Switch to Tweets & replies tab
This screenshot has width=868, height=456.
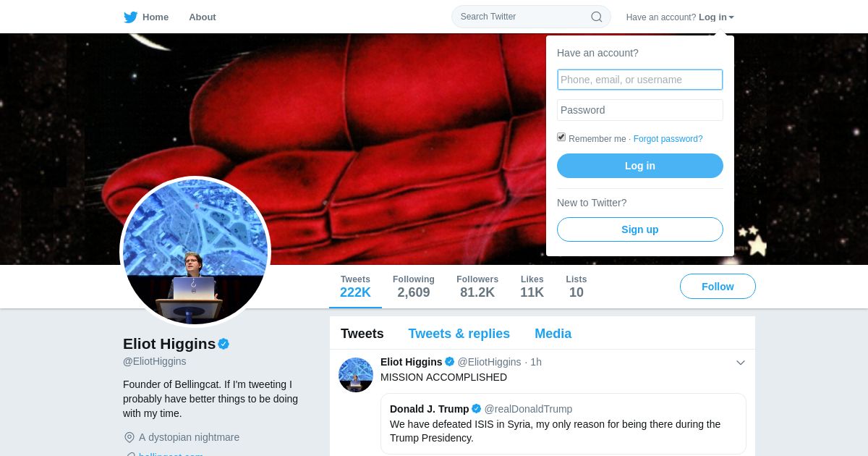pos(459,334)
